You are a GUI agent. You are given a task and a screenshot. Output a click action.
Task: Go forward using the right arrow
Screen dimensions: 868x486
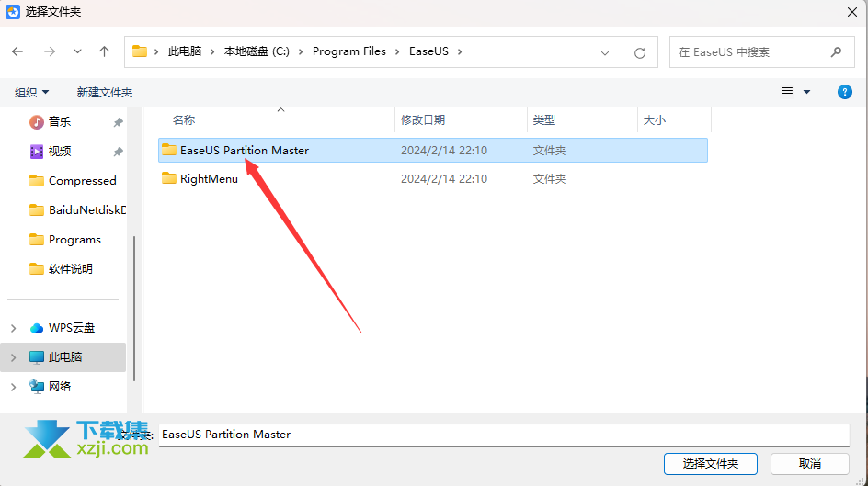click(x=50, y=51)
